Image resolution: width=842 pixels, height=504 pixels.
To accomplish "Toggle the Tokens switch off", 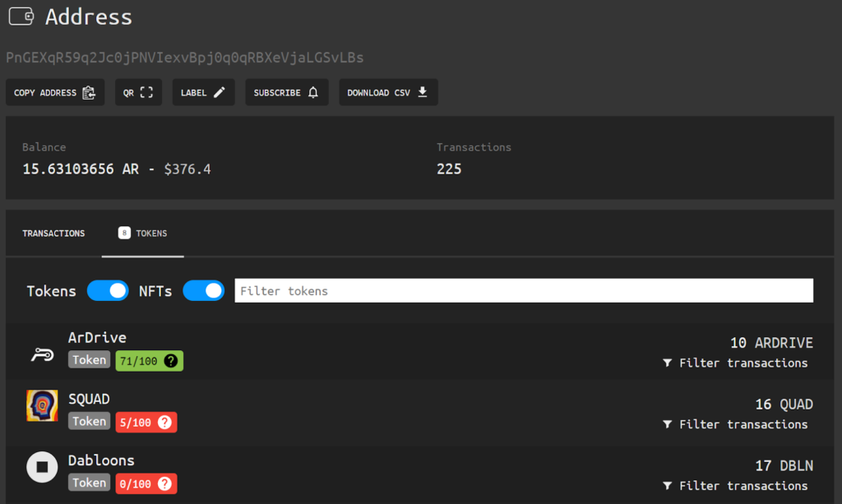I will tap(108, 291).
